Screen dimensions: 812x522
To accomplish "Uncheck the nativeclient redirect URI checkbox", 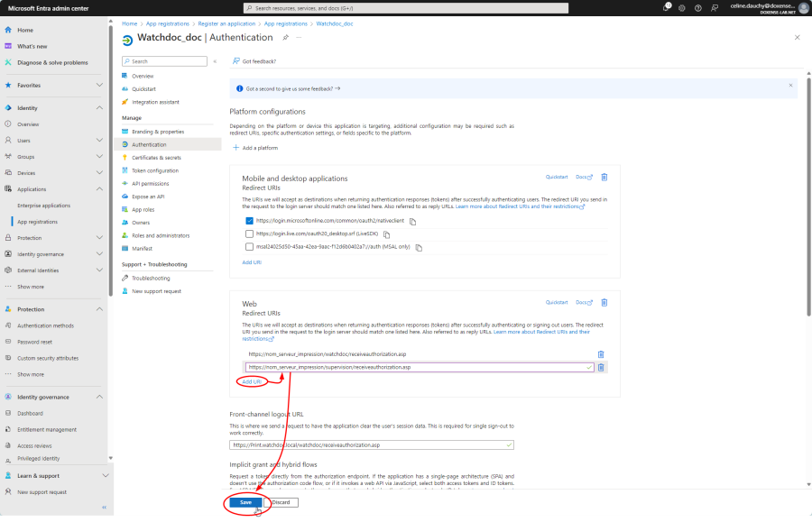I will click(x=250, y=220).
